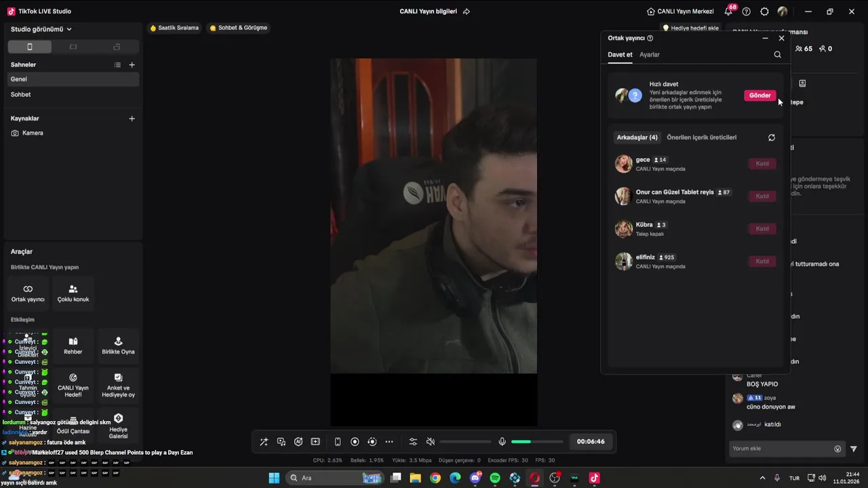Click Katıl for Onur can Güzel Tablet reyis
The image size is (868, 488).
(762, 197)
